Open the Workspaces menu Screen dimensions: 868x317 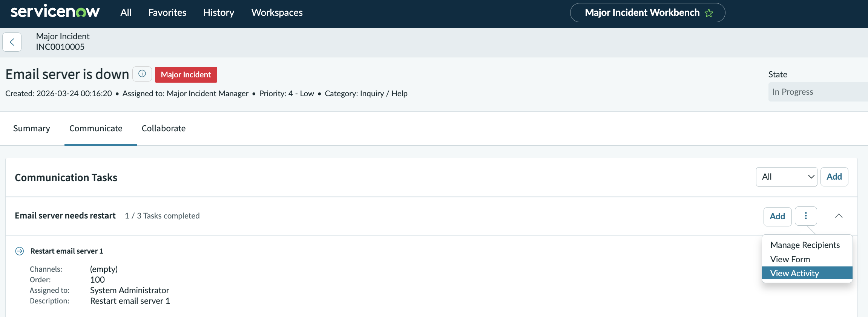point(277,12)
